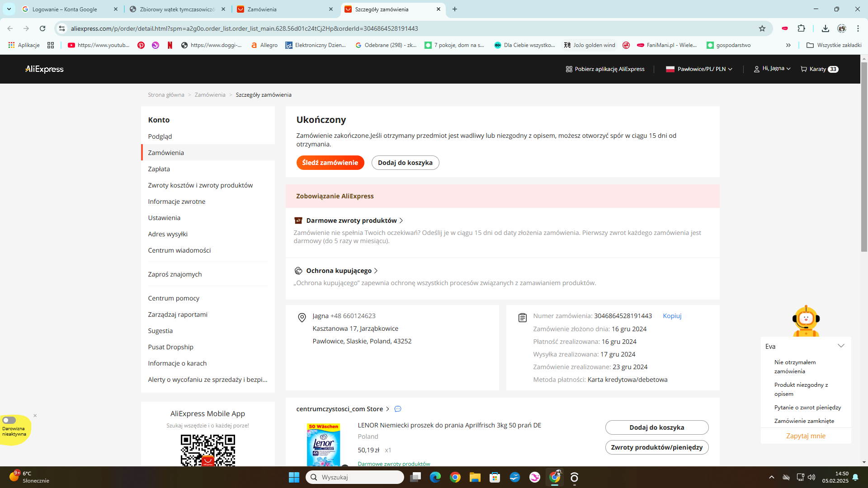
Task: Click the site information icon in address bar
Action: click(x=62, y=28)
